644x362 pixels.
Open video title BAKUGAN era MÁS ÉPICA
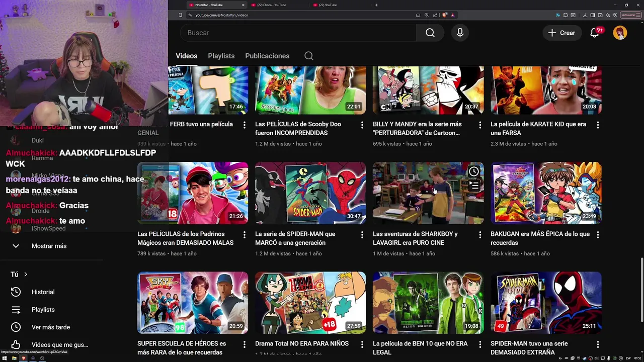click(540, 238)
